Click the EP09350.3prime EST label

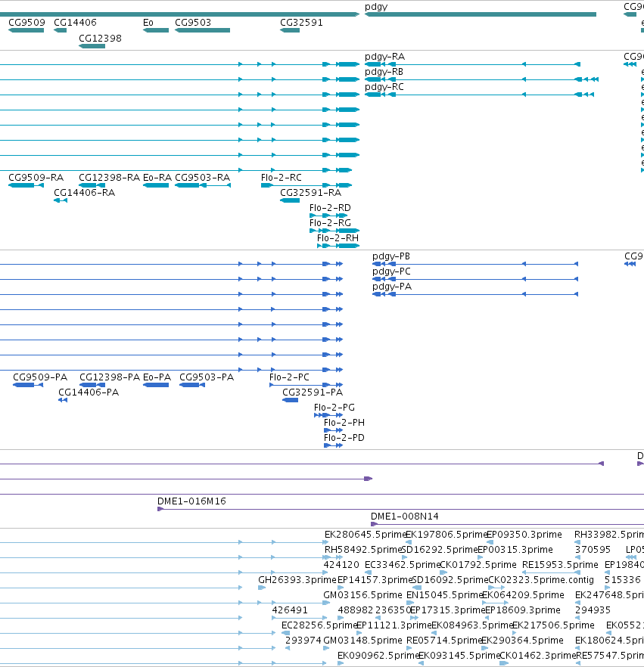[524, 535]
